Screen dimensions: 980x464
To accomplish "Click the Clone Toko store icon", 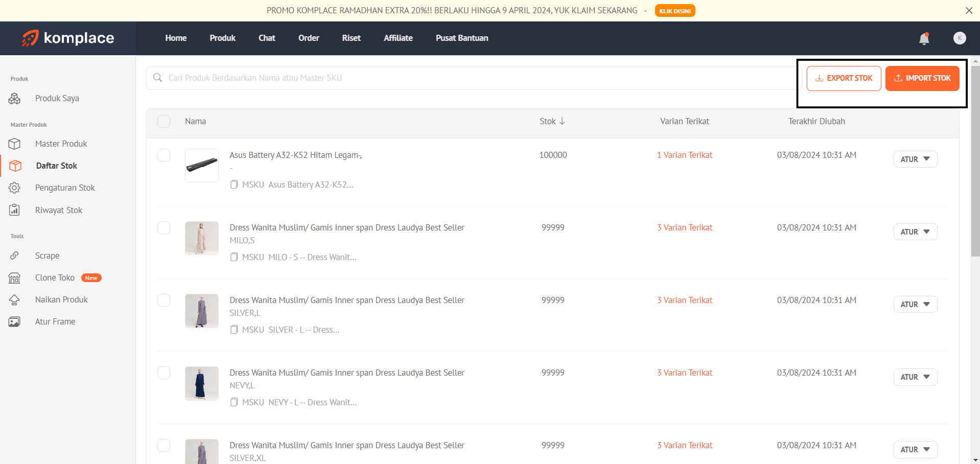I will pyautogui.click(x=14, y=277).
